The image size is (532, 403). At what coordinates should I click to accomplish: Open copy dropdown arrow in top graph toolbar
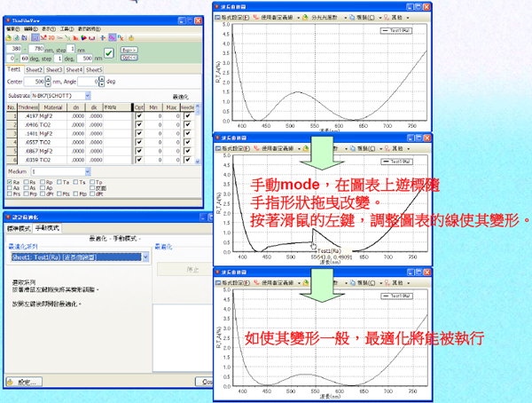click(x=380, y=18)
